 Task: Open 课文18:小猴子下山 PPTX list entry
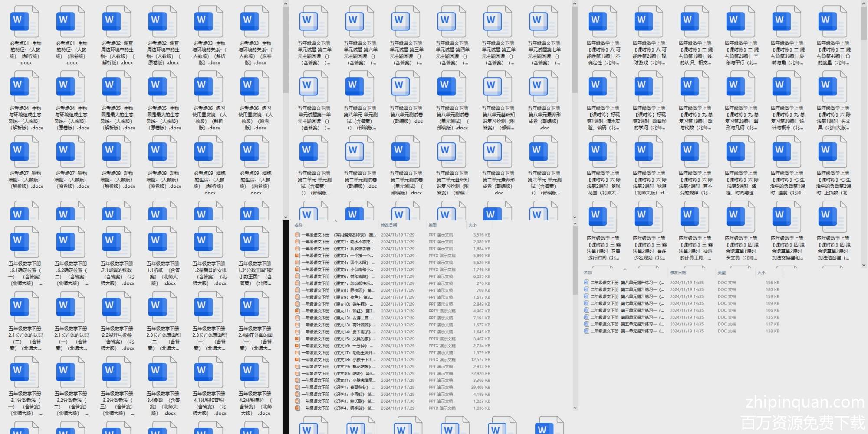(x=334, y=360)
